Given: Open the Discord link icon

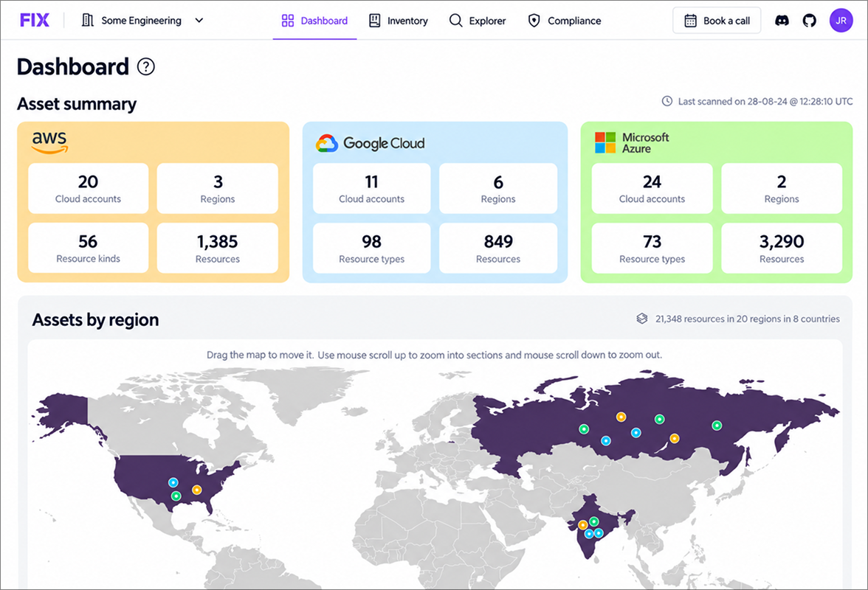Looking at the screenshot, I should [782, 21].
